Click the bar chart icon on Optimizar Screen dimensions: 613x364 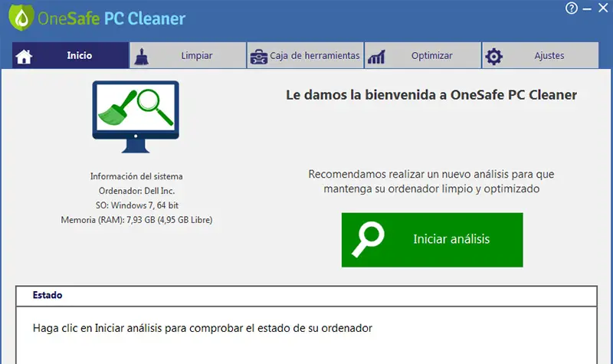pyautogui.click(x=376, y=57)
